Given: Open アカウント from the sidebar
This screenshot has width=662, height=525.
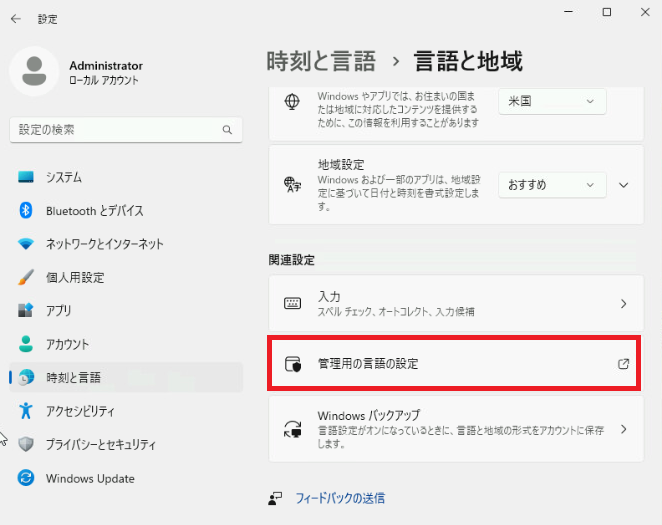Looking at the screenshot, I should [126, 344].
